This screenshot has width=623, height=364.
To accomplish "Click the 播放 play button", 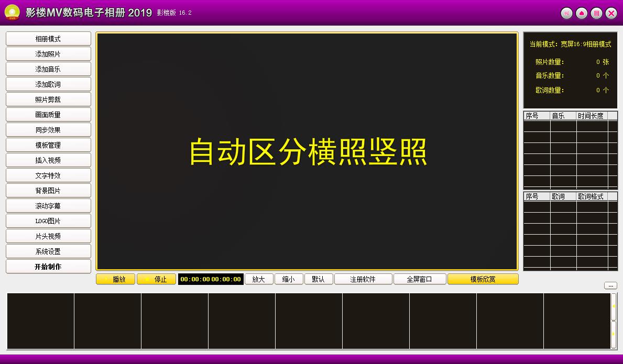I will [x=116, y=279].
